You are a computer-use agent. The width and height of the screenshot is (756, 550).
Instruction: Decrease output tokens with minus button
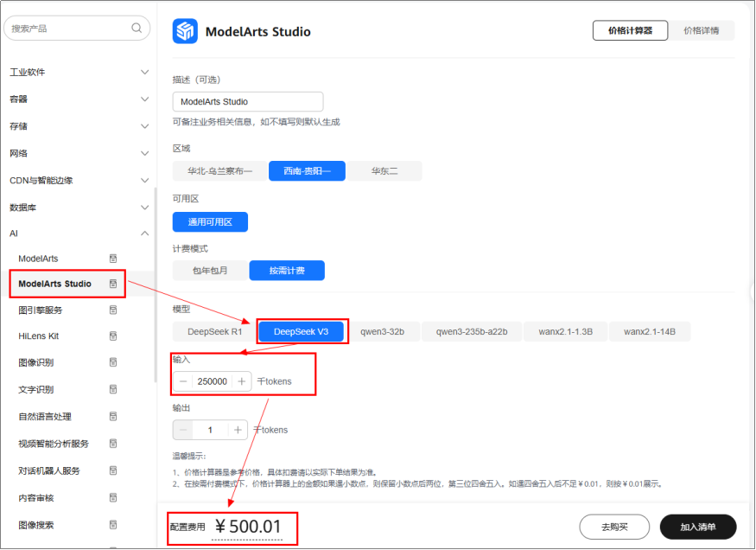(x=183, y=430)
